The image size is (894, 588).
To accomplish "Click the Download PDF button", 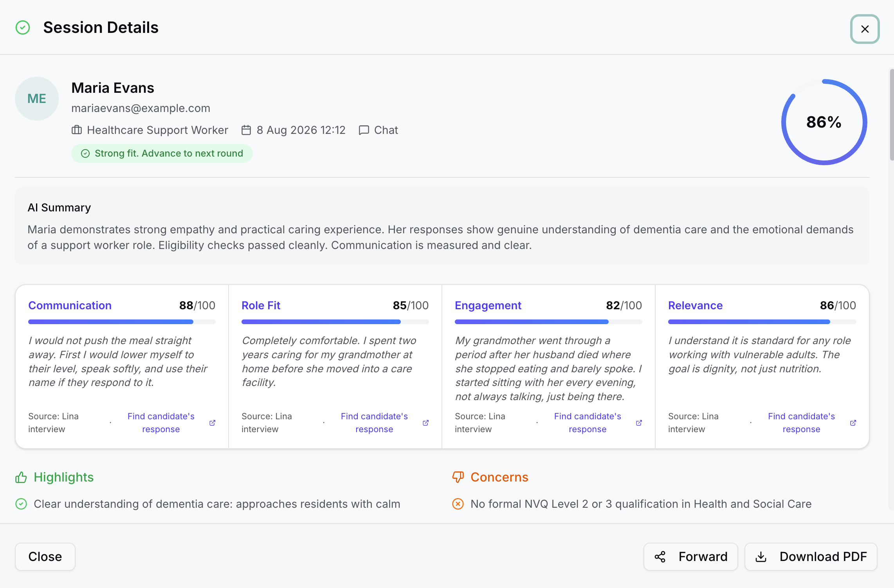I will point(811,557).
